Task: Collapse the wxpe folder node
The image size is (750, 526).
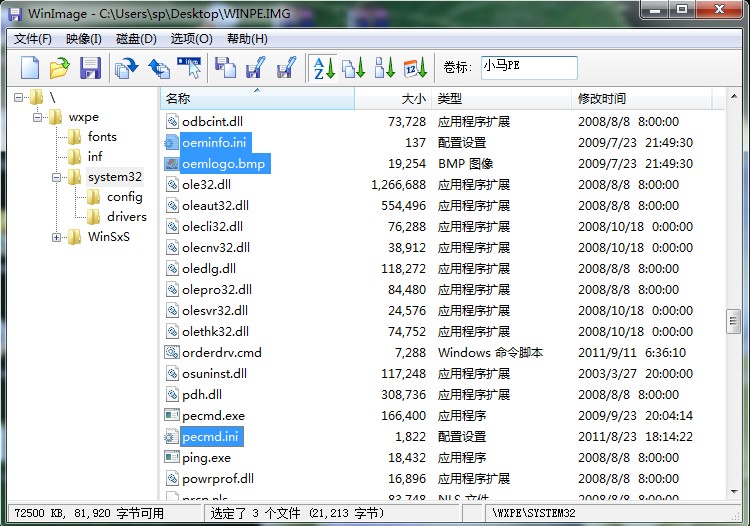Action: pyautogui.click(x=37, y=117)
